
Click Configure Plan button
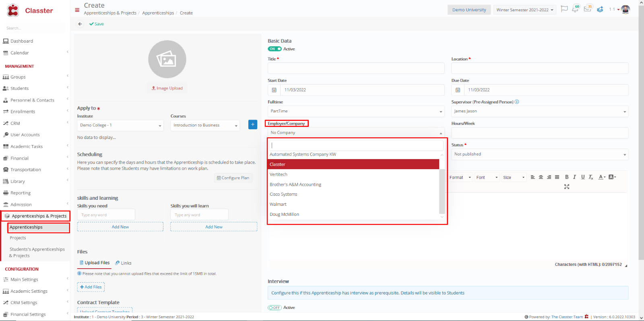233,178
